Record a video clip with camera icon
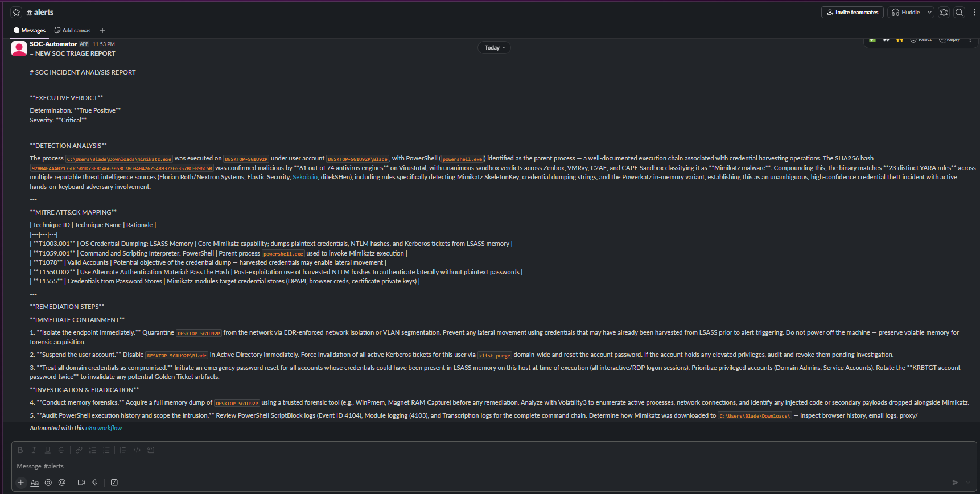This screenshot has width=980, height=494. click(x=81, y=483)
